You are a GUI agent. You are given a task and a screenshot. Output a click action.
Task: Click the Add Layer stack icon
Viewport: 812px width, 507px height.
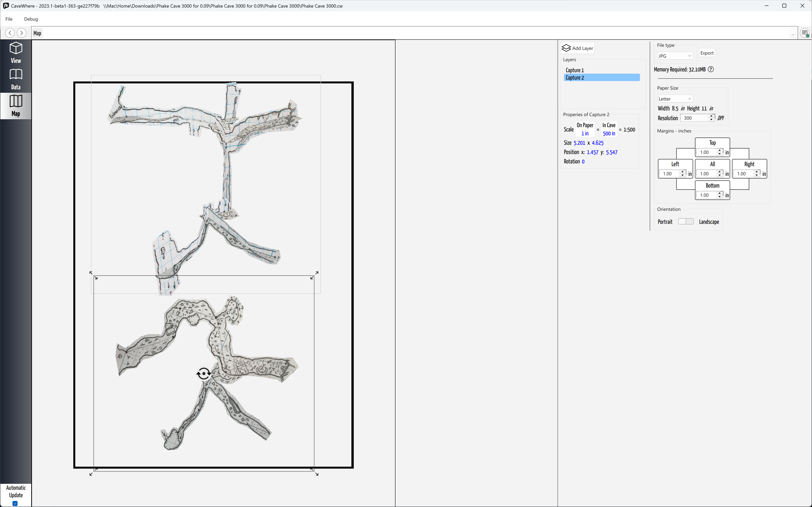(566, 48)
